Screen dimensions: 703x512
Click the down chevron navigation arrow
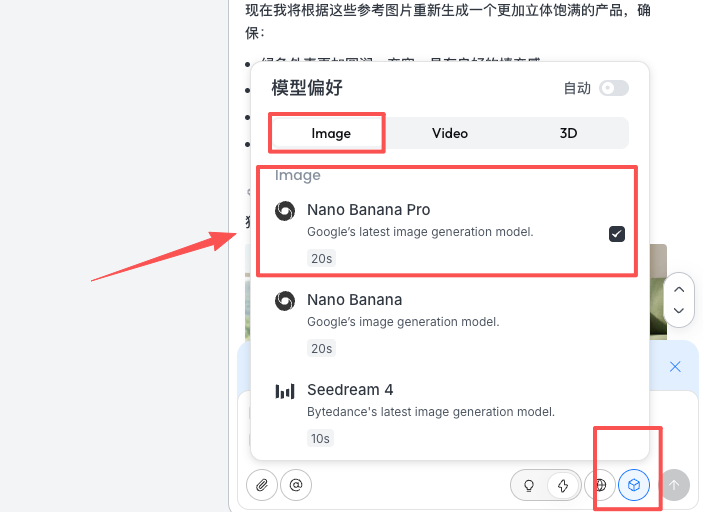click(x=679, y=310)
